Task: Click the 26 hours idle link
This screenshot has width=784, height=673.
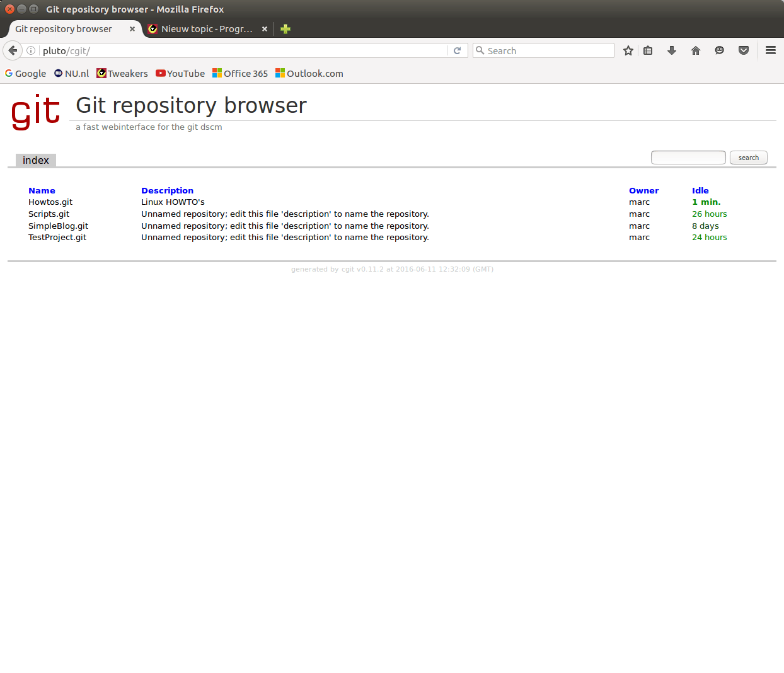Action: (709, 214)
